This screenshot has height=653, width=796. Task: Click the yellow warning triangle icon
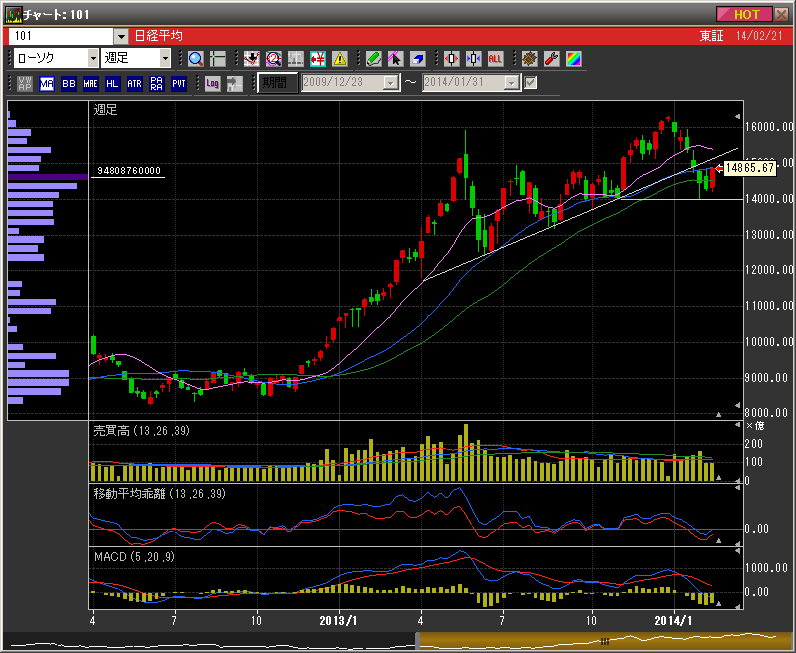(340, 59)
